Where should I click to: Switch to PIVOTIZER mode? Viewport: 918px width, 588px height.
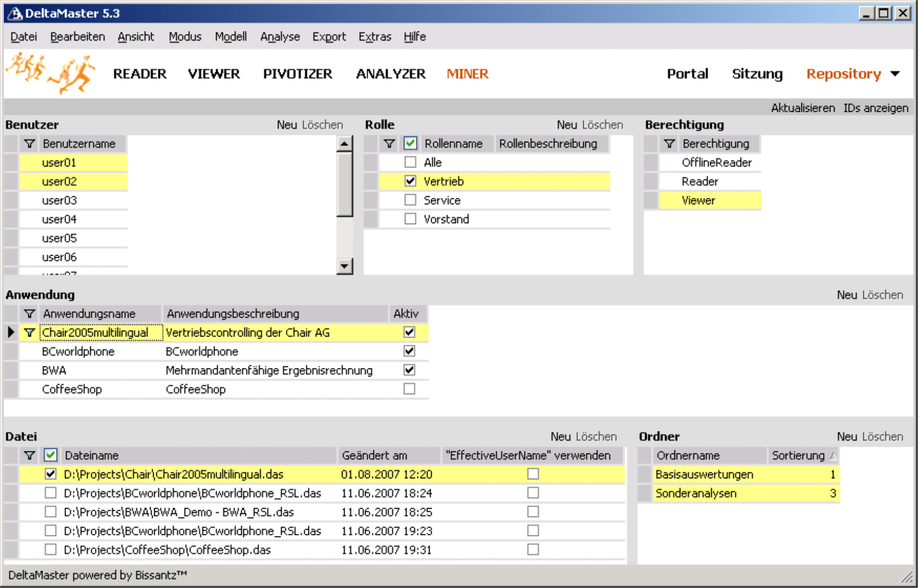pos(298,74)
